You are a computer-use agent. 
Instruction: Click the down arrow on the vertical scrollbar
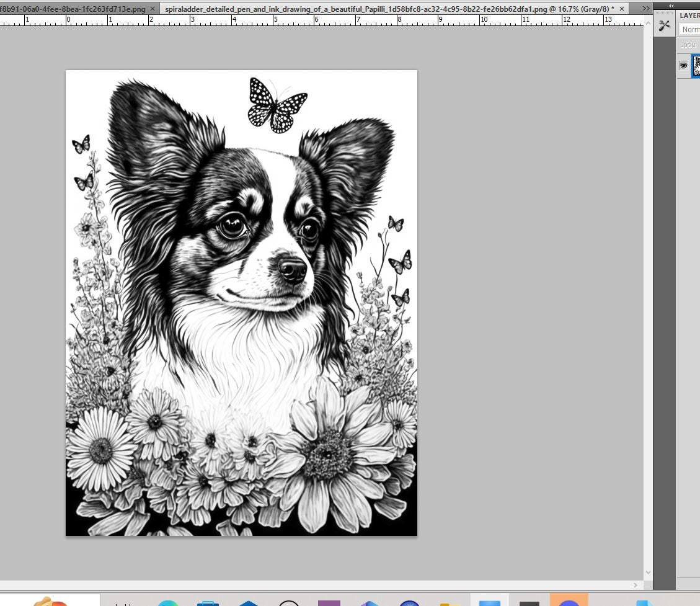(x=647, y=573)
